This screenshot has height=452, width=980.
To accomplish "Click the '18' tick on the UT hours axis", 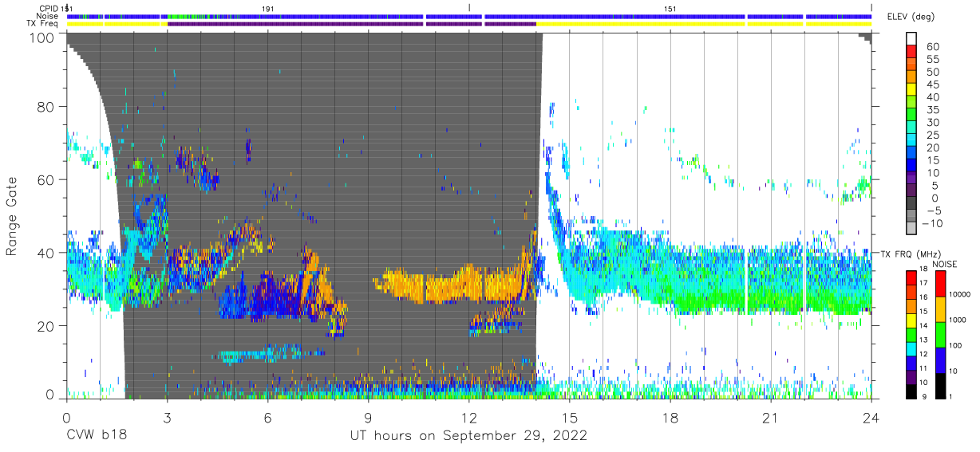I will tap(670, 417).
